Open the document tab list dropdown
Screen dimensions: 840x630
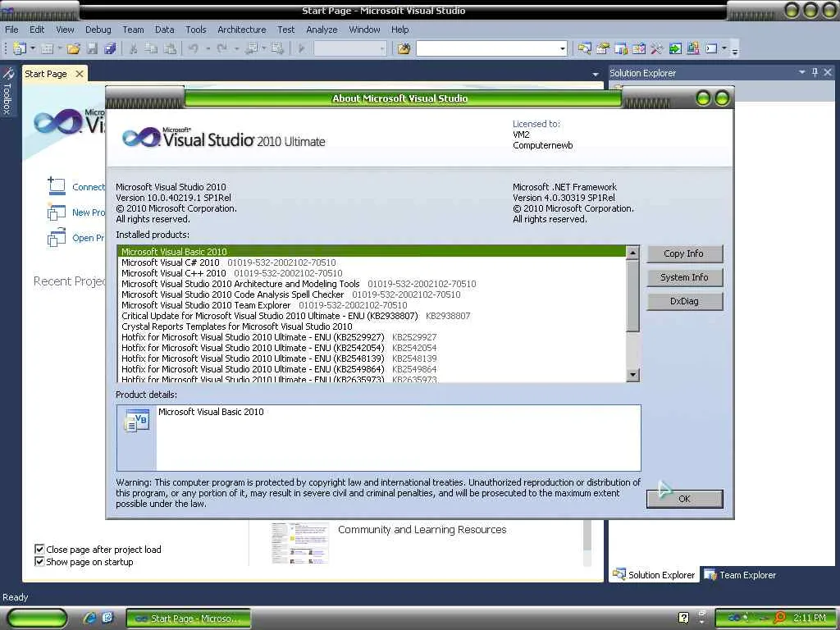click(596, 75)
